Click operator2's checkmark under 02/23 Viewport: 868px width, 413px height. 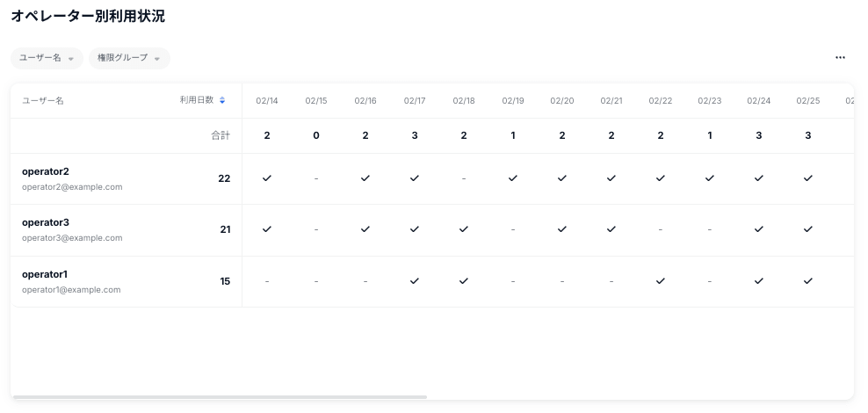pos(710,178)
